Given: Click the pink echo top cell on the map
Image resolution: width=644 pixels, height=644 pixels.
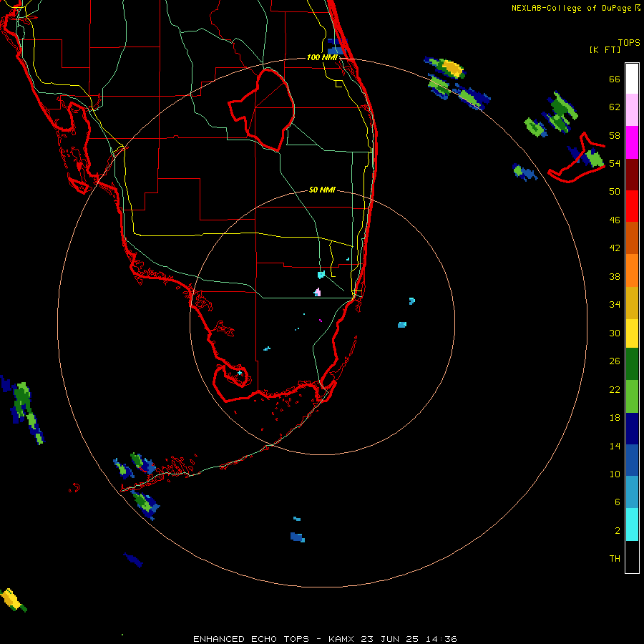Looking at the screenshot, I should pos(318,292).
